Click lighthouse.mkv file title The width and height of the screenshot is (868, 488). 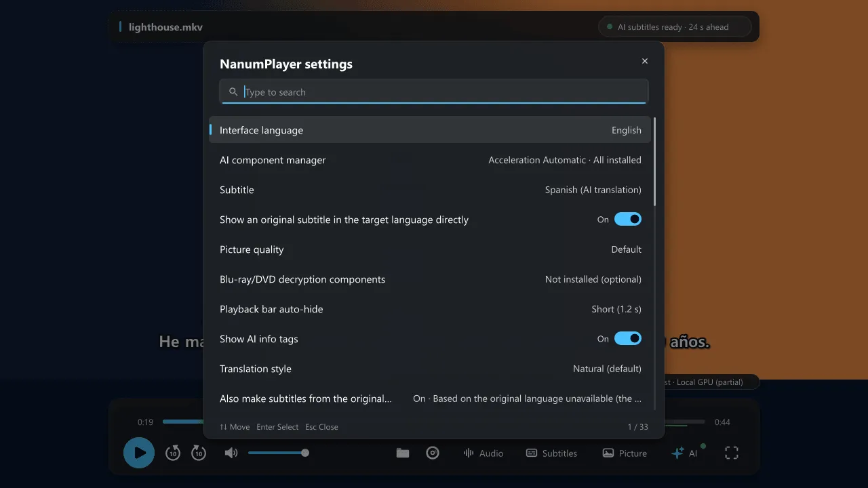coord(165,27)
